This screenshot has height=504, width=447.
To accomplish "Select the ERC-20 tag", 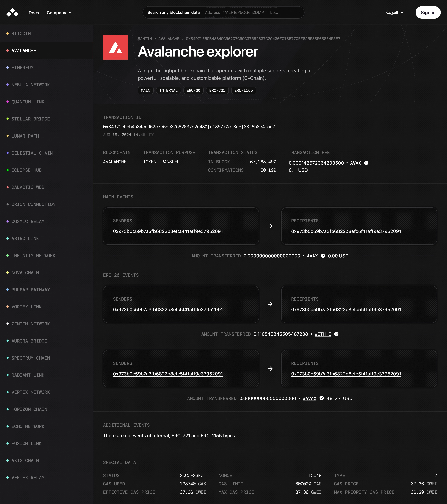I will tap(193, 90).
